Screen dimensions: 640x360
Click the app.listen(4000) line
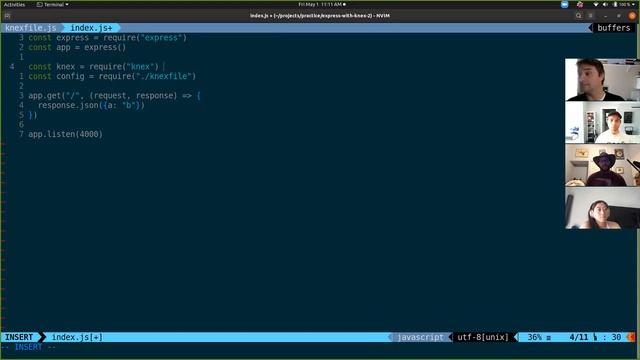click(x=65, y=134)
